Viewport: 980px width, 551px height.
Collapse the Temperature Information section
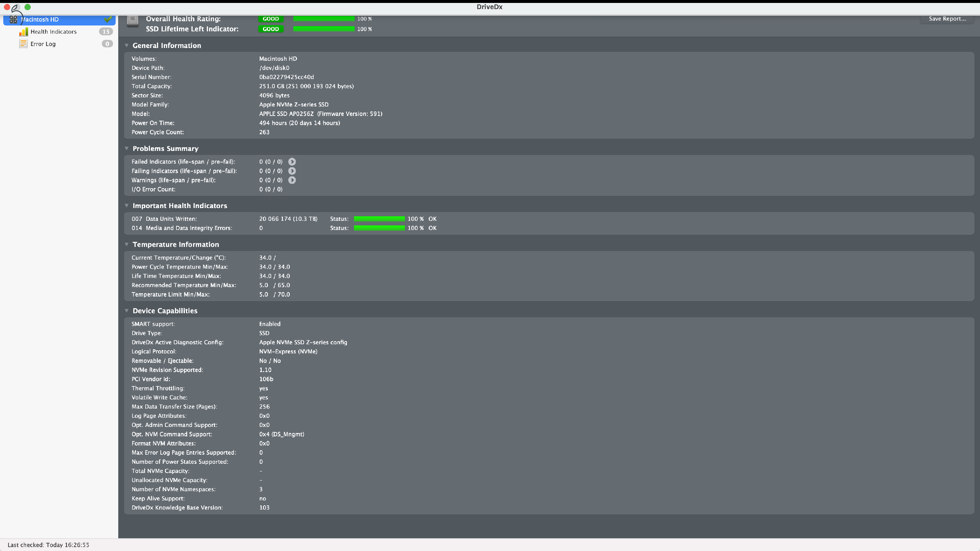pyautogui.click(x=127, y=244)
